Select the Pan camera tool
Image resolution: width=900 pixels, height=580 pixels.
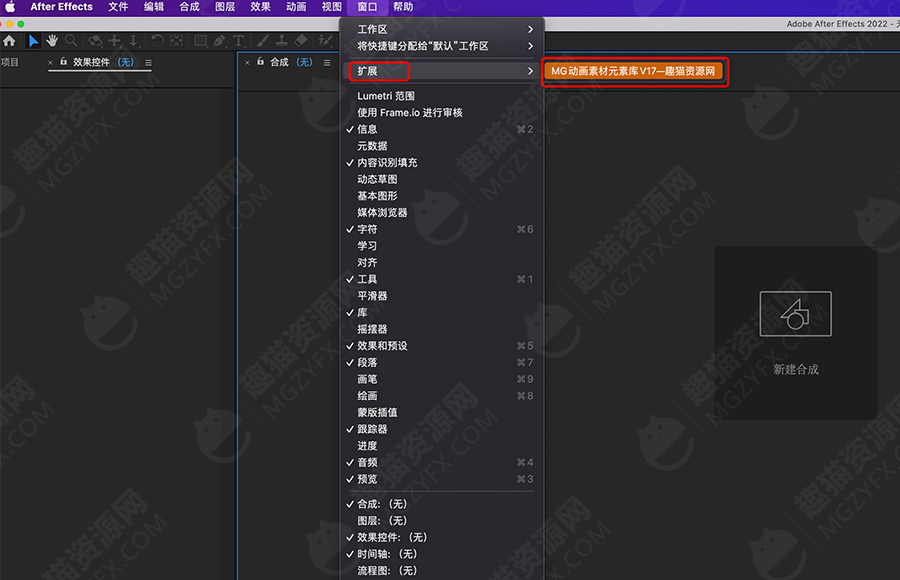[115, 41]
